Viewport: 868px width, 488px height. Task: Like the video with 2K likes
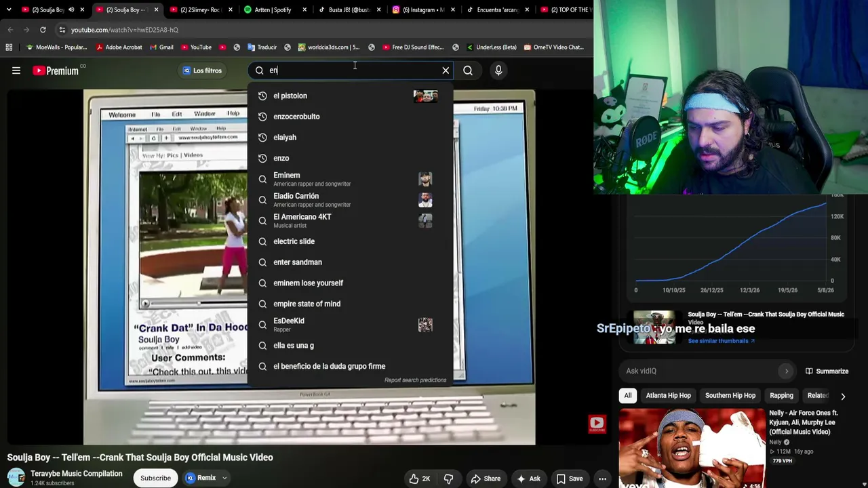[x=420, y=479]
